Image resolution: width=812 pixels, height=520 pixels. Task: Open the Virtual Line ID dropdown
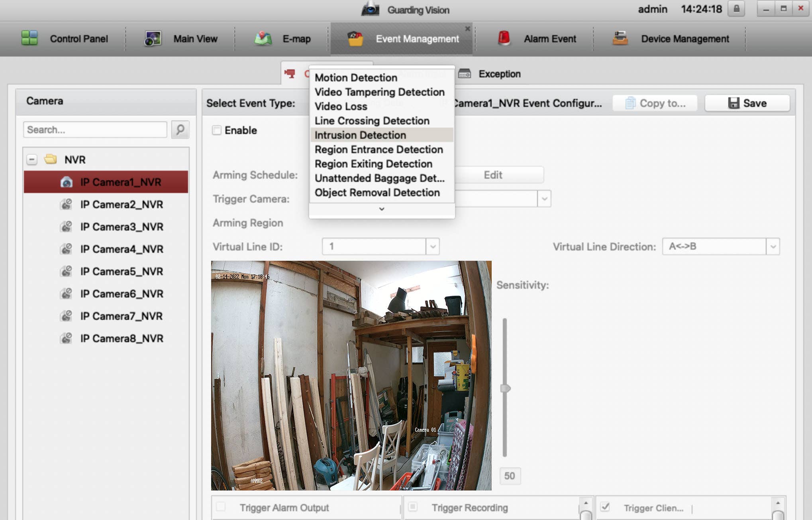tap(433, 246)
